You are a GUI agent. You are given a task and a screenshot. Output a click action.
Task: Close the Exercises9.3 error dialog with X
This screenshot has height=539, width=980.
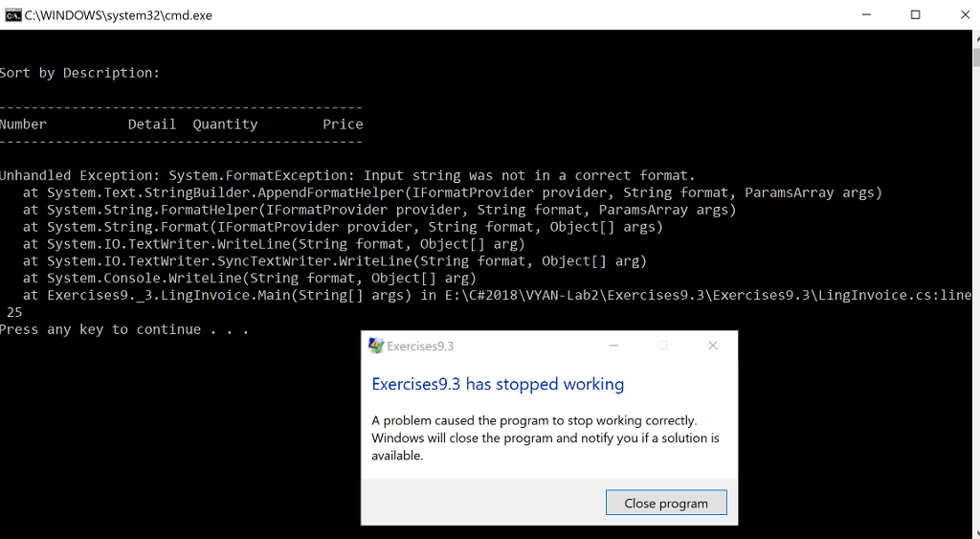pyautogui.click(x=712, y=346)
